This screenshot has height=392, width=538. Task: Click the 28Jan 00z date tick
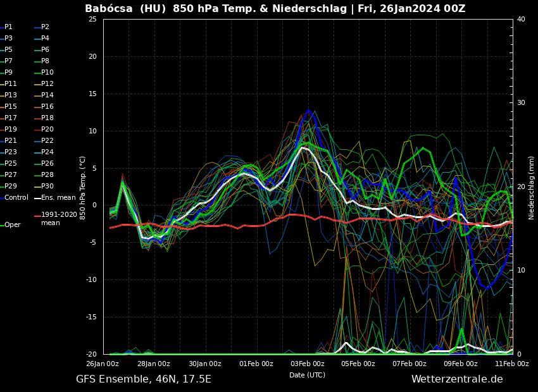click(x=154, y=364)
